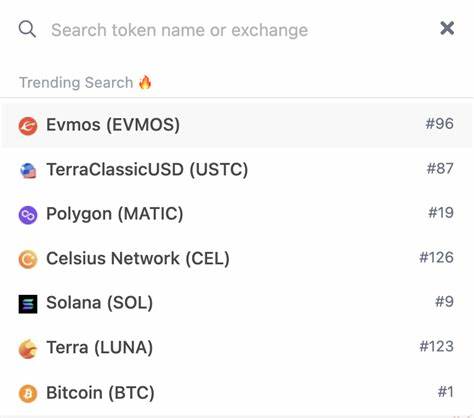Click the purple Polygon logo icon
Screen dimensions: 474x418
click(x=28, y=215)
